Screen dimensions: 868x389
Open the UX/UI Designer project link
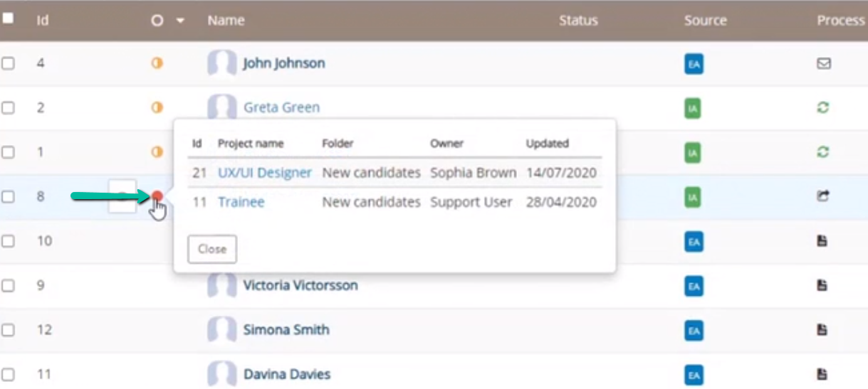pos(265,173)
